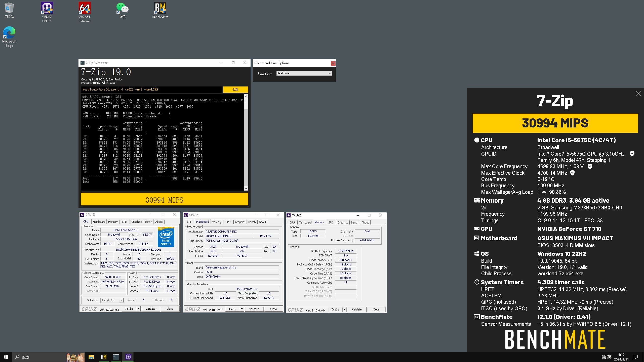Screen dimensions: 644x362
Task: Click the Multiplier value x47.0
Action: [x=113, y=282]
